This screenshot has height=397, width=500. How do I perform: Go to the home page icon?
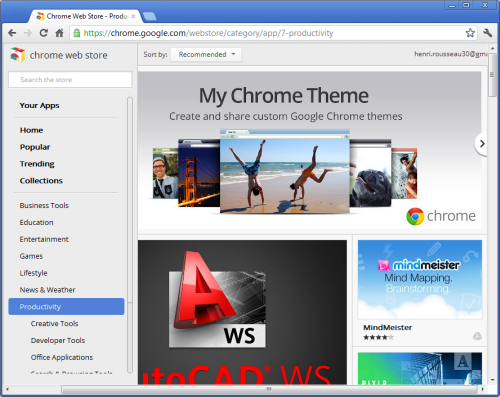(x=59, y=33)
